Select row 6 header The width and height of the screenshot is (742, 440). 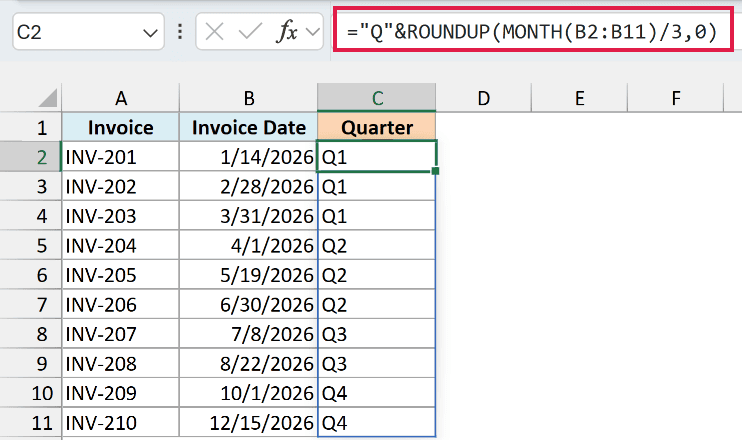click(31, 274)
